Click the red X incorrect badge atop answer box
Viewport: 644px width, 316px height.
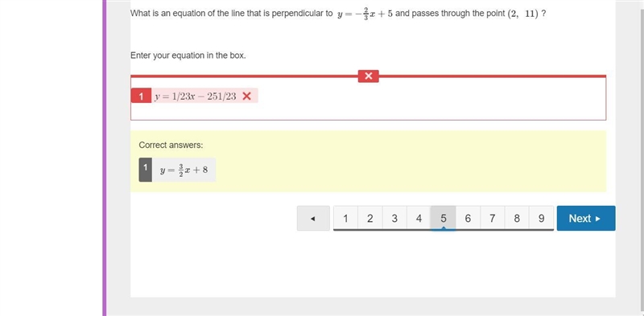pyautogui.click(x=369, y=76)
